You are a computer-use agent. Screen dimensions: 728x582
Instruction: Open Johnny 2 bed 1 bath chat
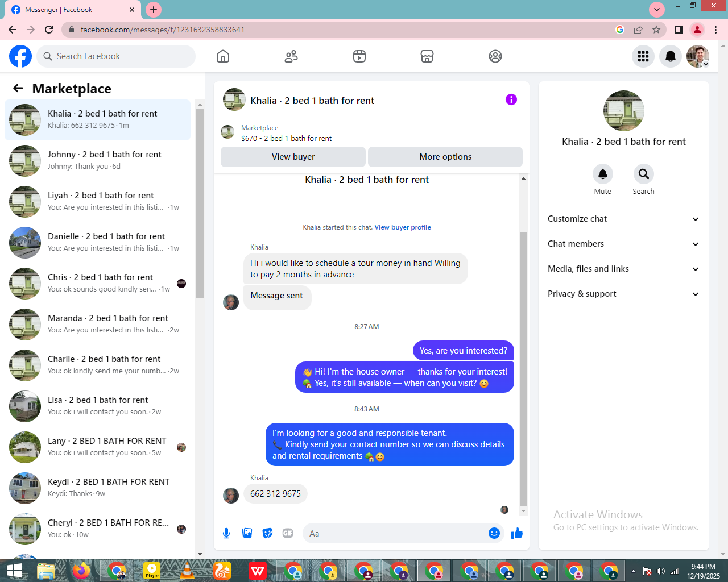(98, 161)
